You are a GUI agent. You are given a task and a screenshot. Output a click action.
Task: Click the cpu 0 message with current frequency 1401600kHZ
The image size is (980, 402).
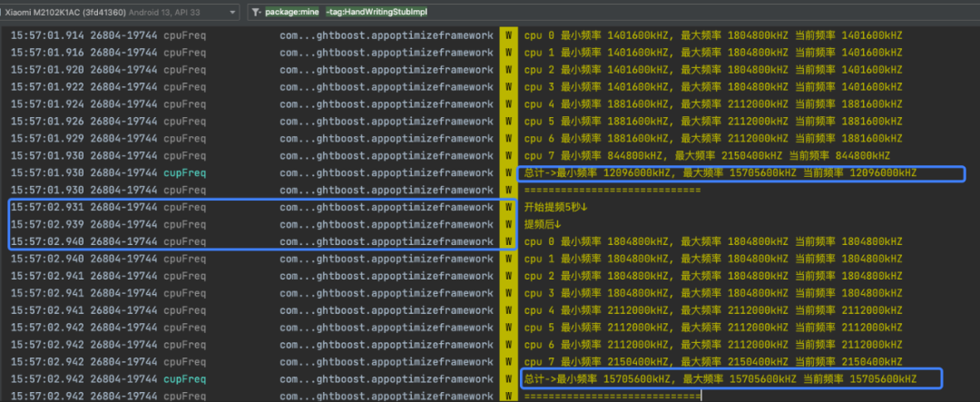point(713,35)
